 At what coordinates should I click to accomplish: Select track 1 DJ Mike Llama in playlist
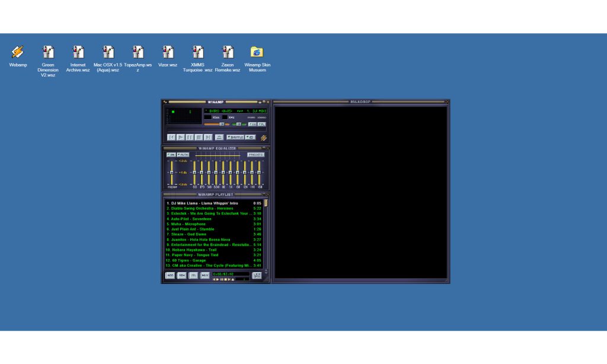coord(213,203)
